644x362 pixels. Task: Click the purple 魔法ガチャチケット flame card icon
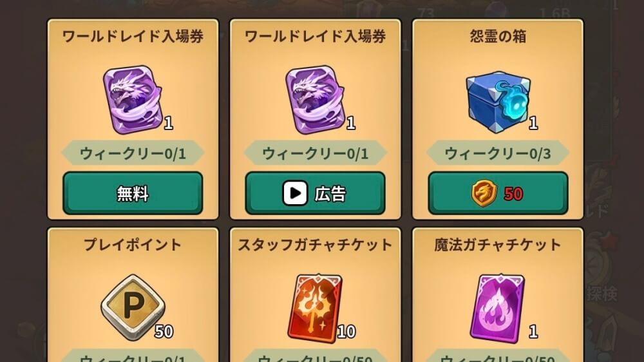(x=498, y=307)
